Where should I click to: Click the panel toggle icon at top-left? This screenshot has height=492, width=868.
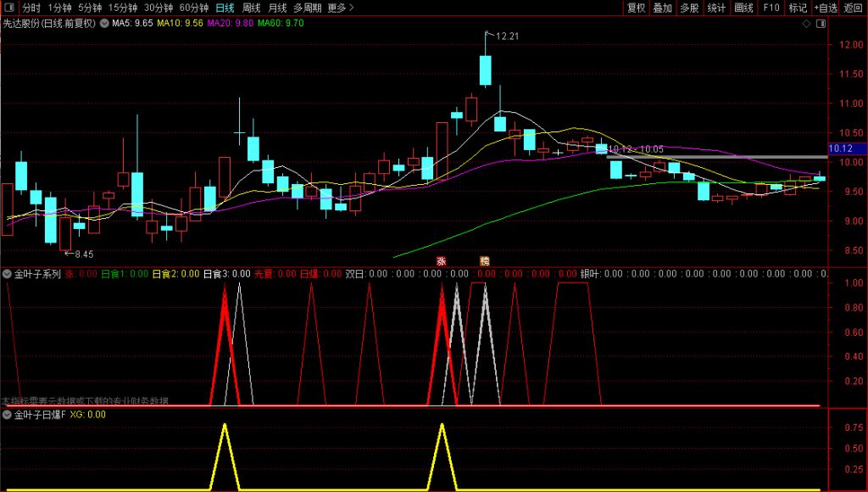[x=9, y=8]
